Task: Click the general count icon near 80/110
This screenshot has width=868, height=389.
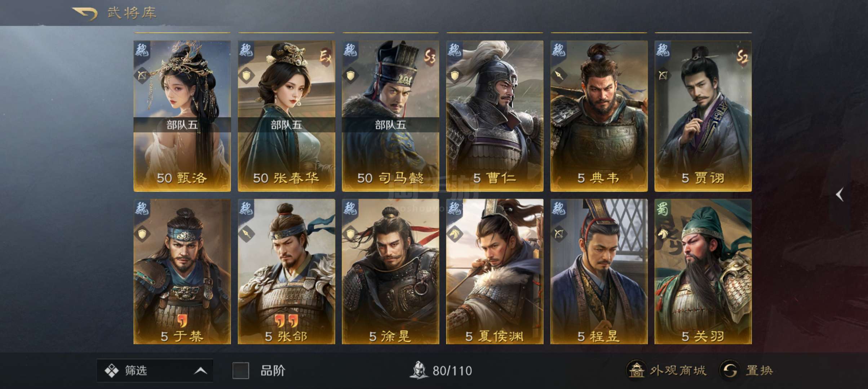Action: (x=418, y=370)
